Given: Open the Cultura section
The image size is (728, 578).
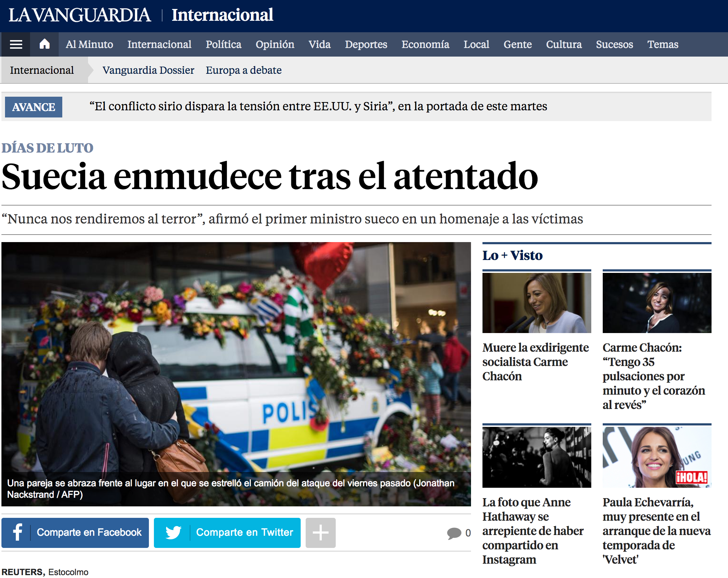Looking at the screenshot, I should point(564,44).
